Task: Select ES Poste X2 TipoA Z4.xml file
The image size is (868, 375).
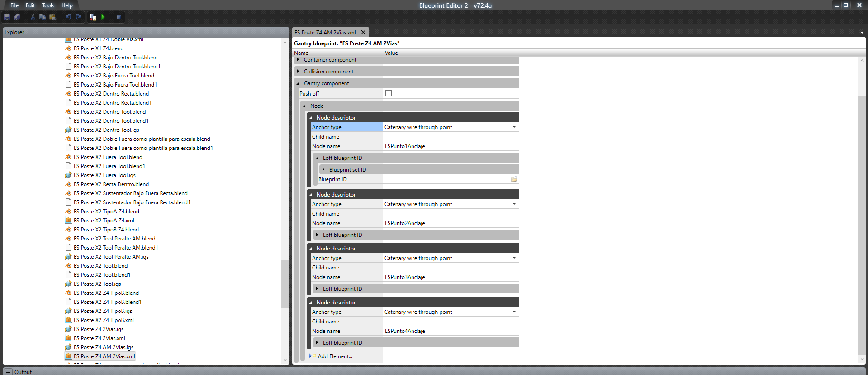Action: (104, 221)
